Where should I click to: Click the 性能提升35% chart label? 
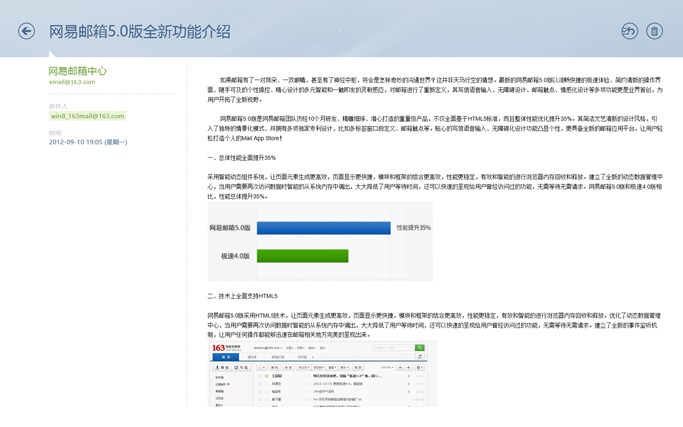click(413, 227)
